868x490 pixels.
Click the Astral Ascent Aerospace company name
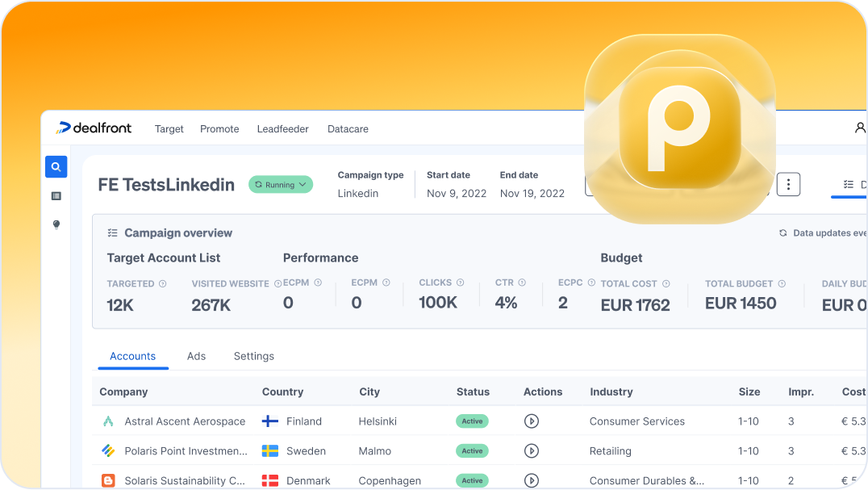(185, 421)
